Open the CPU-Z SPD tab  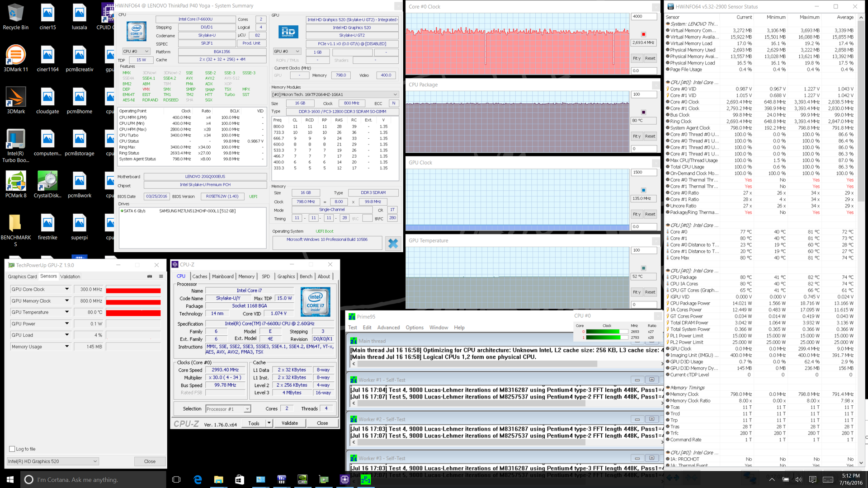tap(266, 277)
